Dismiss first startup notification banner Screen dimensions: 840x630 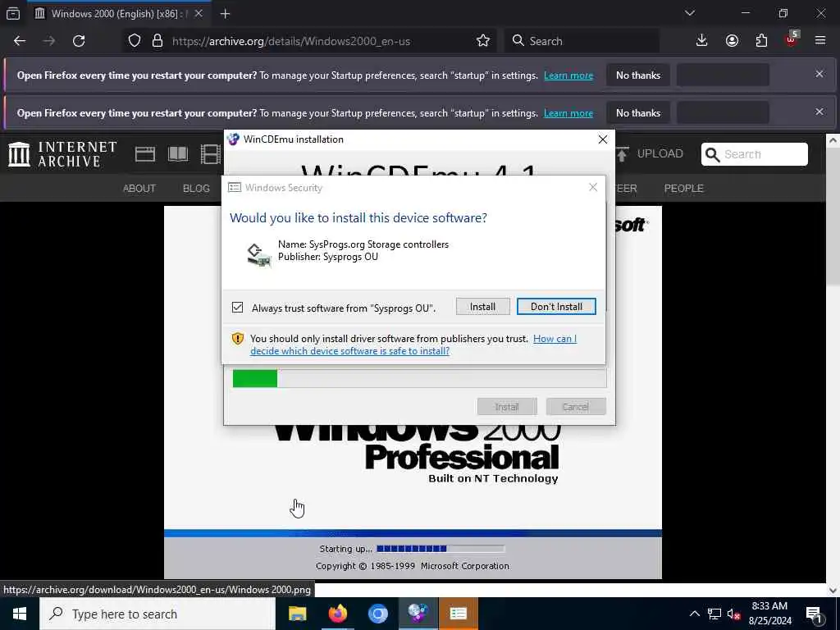(x=819, y=74)
